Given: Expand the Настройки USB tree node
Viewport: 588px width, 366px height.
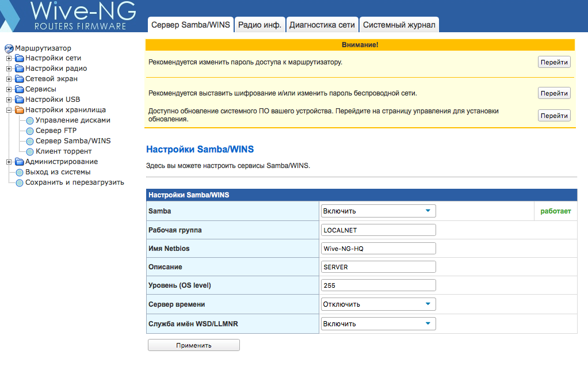Looking at the screenshot, I should tap(9, 100).
